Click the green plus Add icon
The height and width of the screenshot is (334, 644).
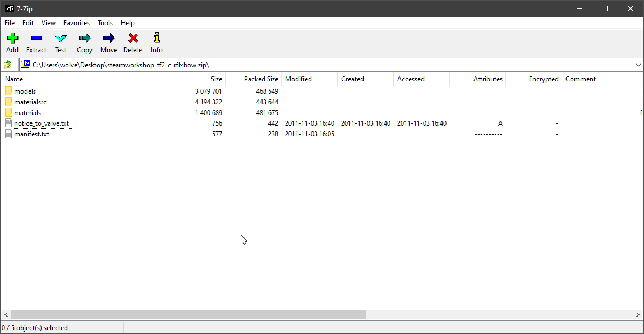coord(12,38)
